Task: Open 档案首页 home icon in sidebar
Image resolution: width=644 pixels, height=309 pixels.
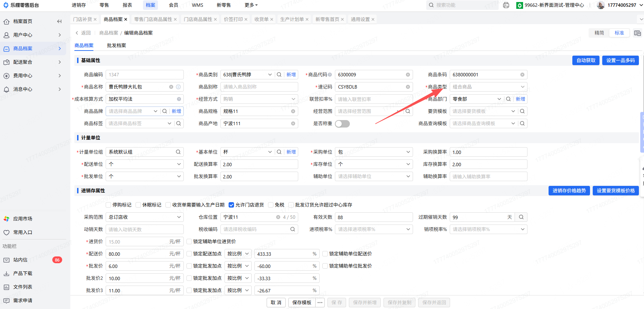Action: tap(6, 21)
